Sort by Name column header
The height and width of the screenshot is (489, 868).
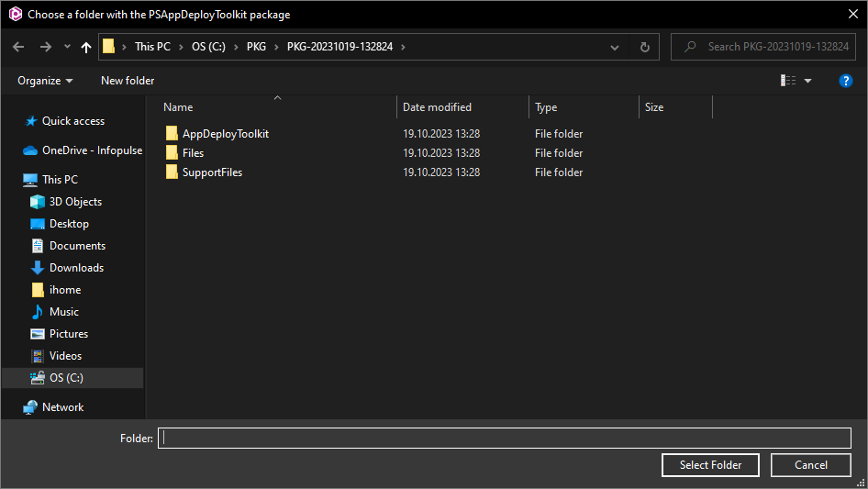pos(178,107)
